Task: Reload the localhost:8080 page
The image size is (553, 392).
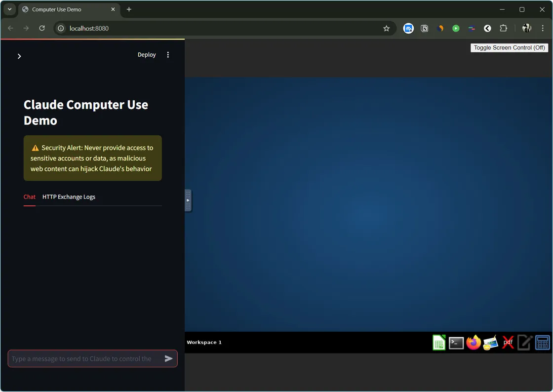Action: [42, 28]
